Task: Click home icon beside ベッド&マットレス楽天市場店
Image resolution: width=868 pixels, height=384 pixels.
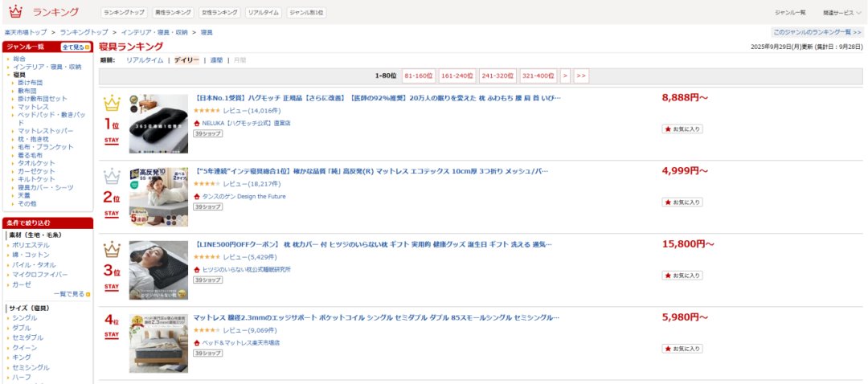Action: (x=197, y=343)
